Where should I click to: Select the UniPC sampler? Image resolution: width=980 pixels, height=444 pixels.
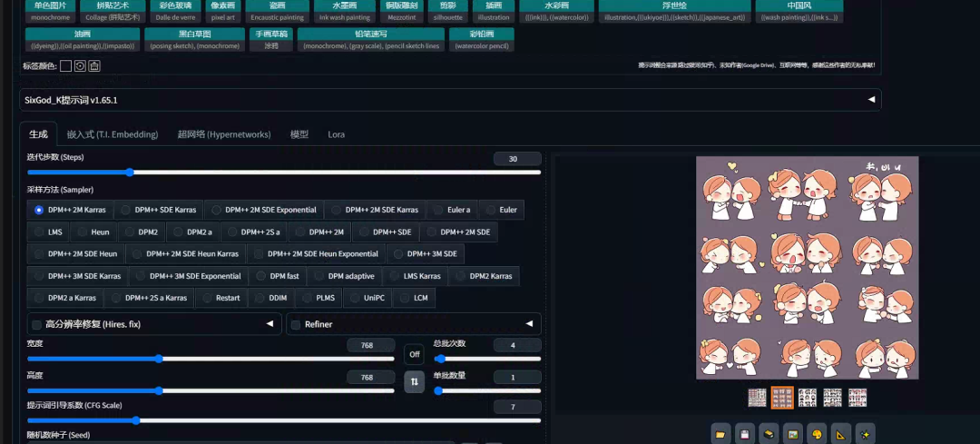coord(368,298)
